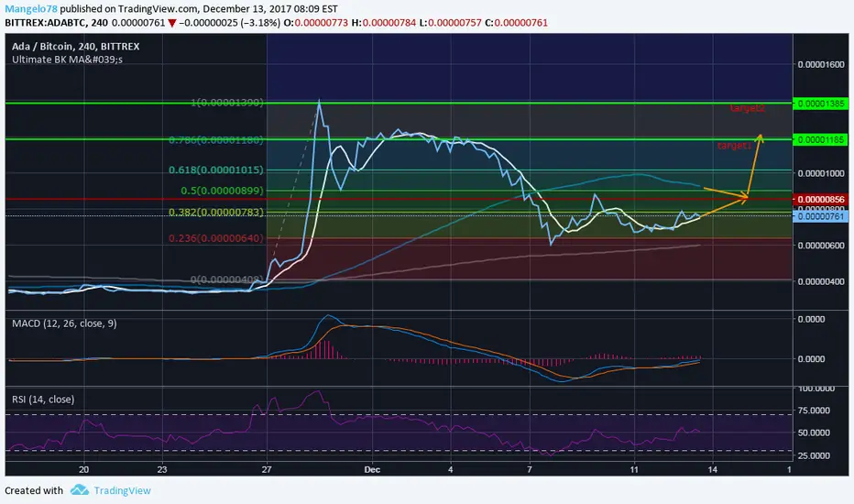This screenshot has height=504, width=854.
Task: Click the '27' date on time axis
Action: tap(267, 469)
